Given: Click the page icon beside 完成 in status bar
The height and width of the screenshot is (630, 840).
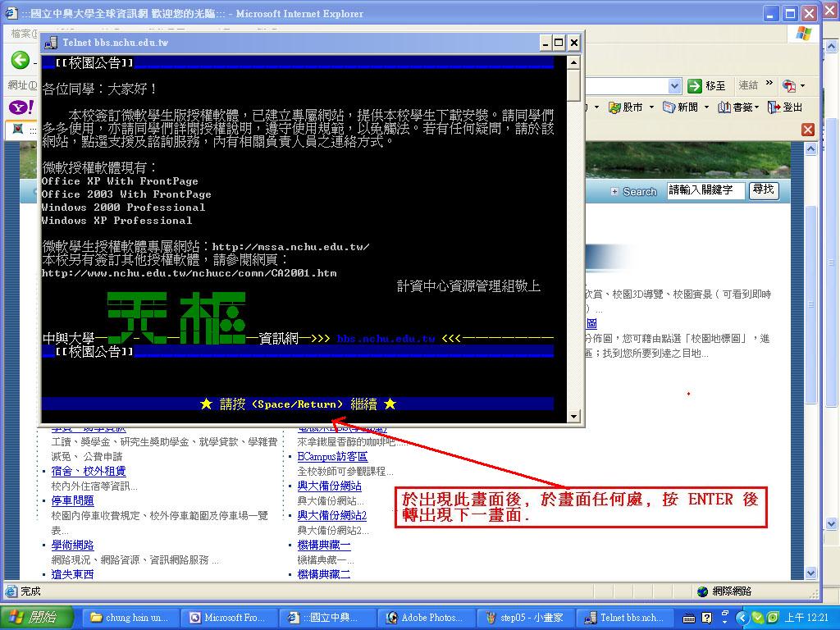Looking at the screenshot, I should pyautogui.click(x=11, y=591).
